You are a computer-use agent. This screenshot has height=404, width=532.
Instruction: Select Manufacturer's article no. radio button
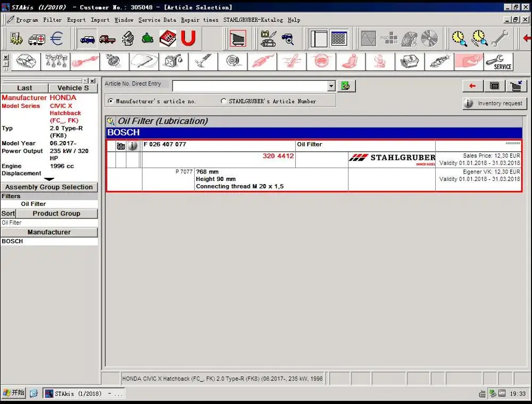click(111, 101)
